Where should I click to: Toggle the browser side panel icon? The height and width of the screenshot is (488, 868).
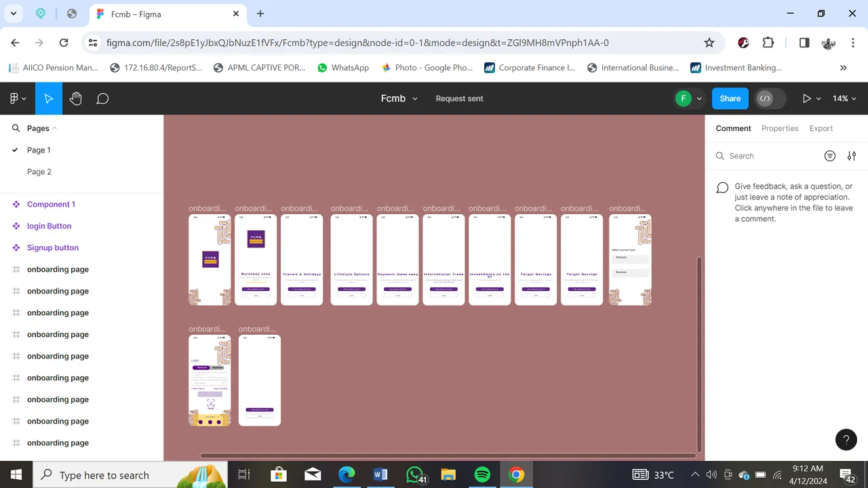coord(804,43)
